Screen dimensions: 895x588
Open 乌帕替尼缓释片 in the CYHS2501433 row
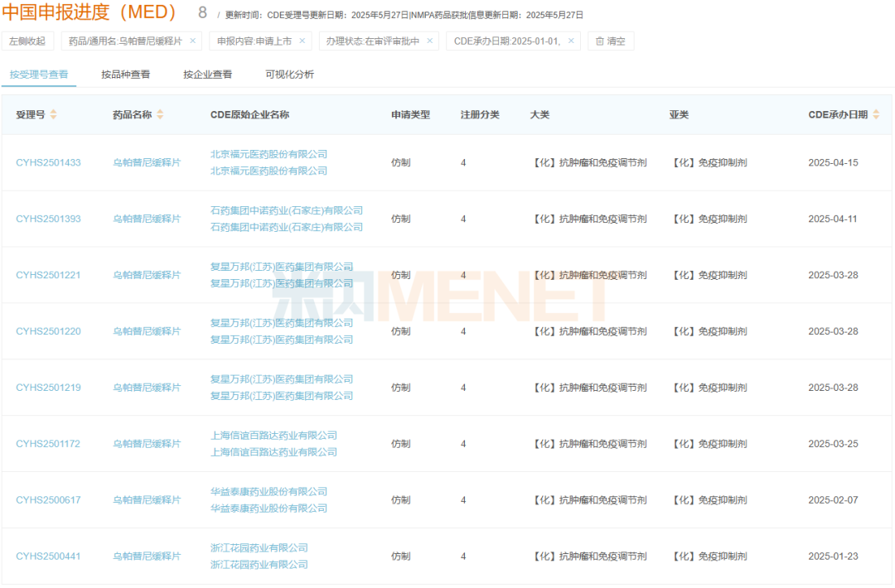(147, 162)
